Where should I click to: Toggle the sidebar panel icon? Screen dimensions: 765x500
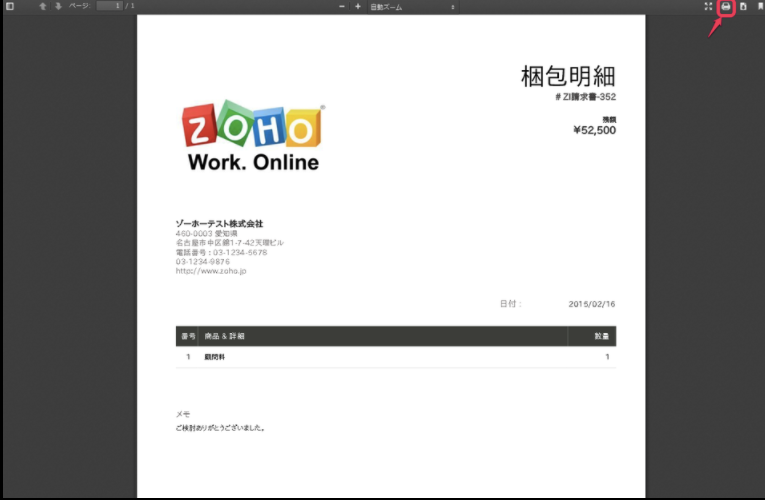pos(10,6)
